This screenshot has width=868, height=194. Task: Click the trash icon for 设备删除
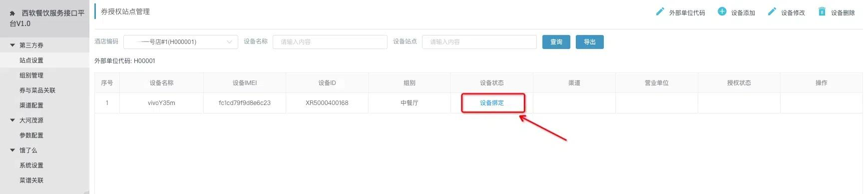[822, 11]
